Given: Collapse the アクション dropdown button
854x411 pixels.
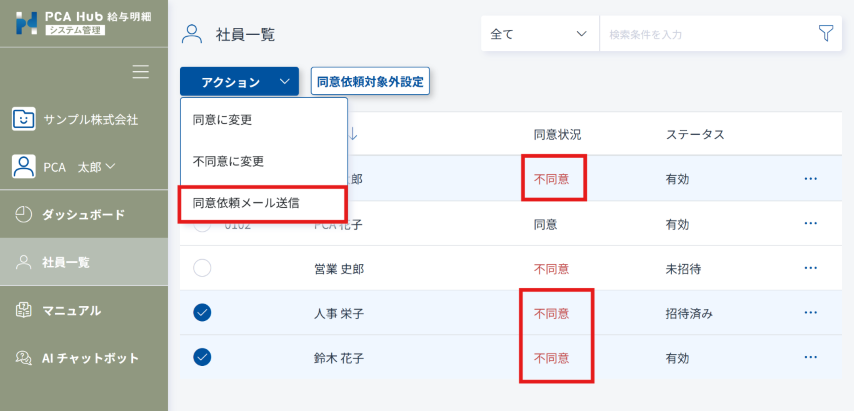Looking at the screenshot, I should click(239, 82).
